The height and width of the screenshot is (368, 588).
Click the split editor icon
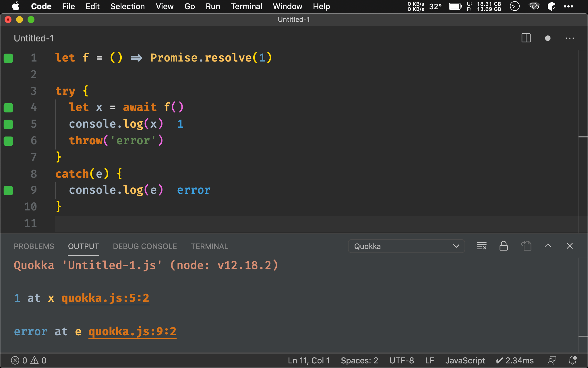click(x=526, y=38)
